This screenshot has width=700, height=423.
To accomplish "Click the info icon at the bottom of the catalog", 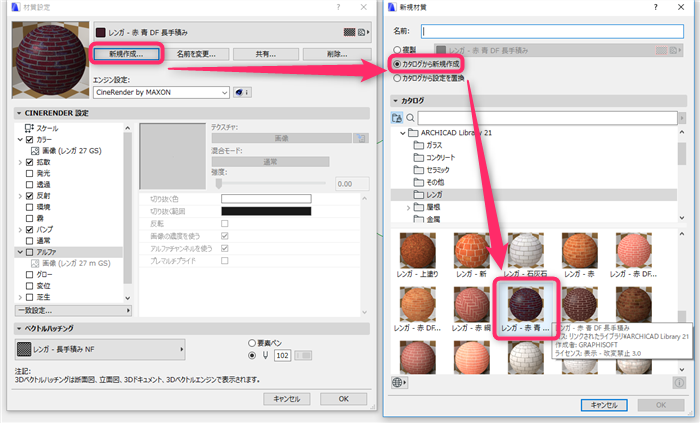I will [x=679, y=383].
